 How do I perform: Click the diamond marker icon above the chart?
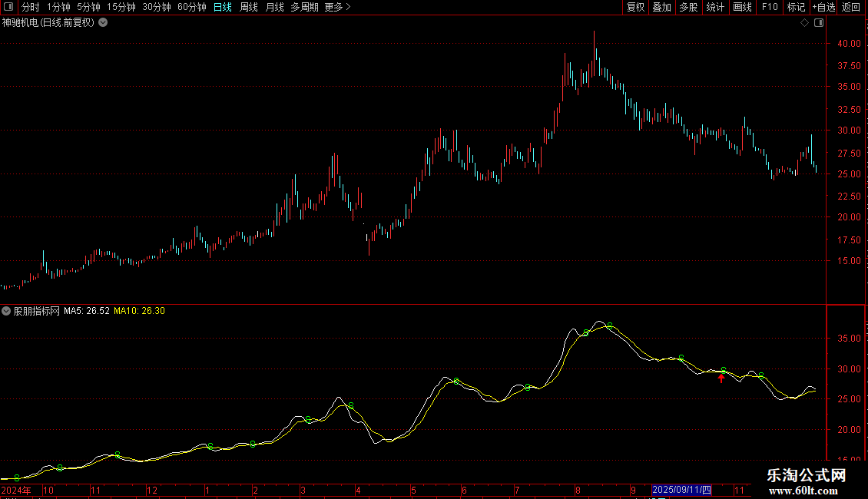click(804, 23)
